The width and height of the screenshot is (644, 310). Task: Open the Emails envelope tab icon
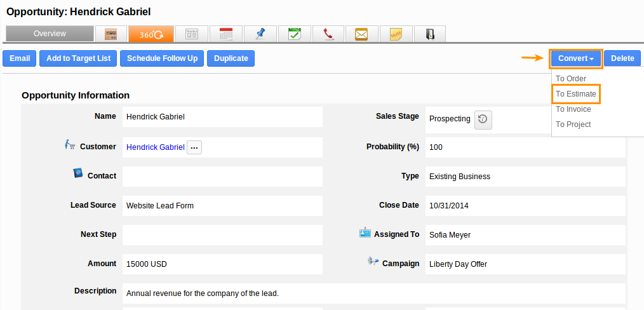[362, 34]
